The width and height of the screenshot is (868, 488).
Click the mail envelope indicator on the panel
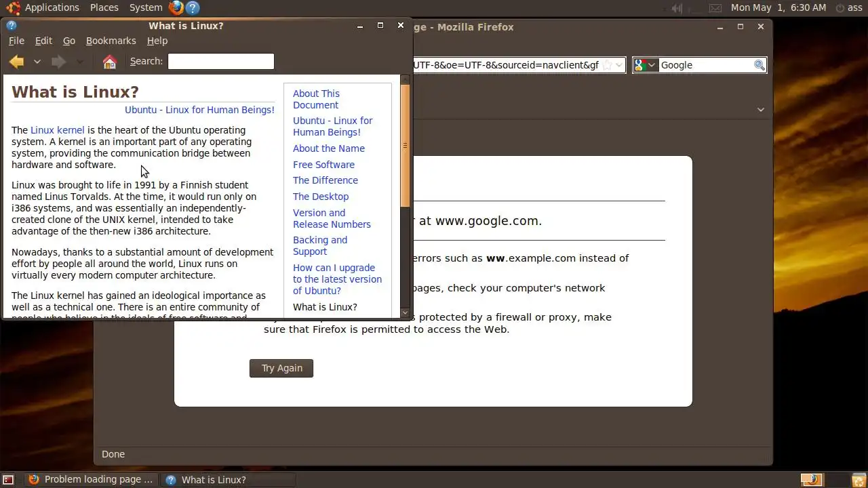715,8
